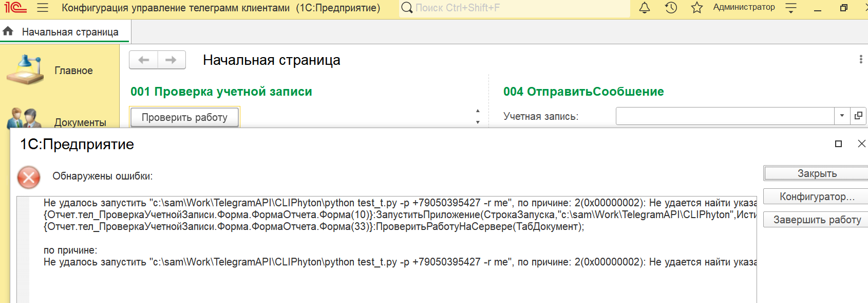
Task: Go forward with the right arrow button
Action: click(171, 60)
